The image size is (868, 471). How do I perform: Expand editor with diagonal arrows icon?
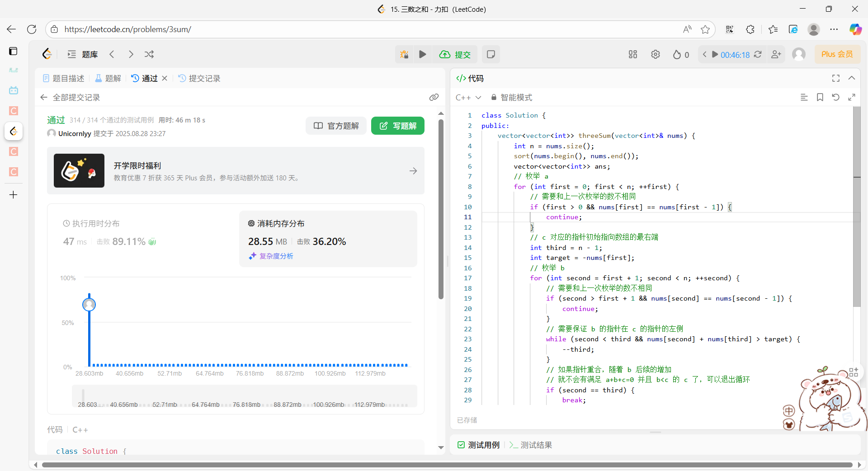(x=852, y=97)
